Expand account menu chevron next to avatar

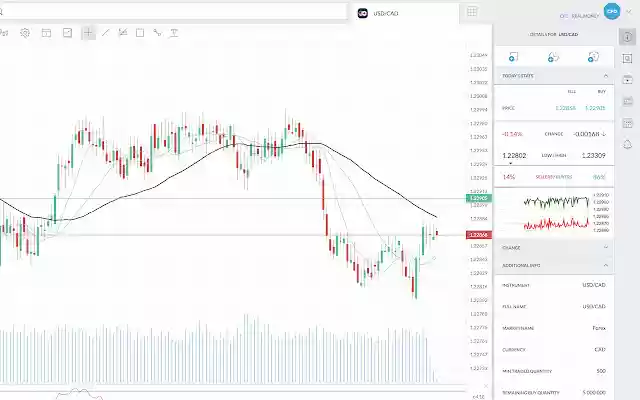(629, 12)
